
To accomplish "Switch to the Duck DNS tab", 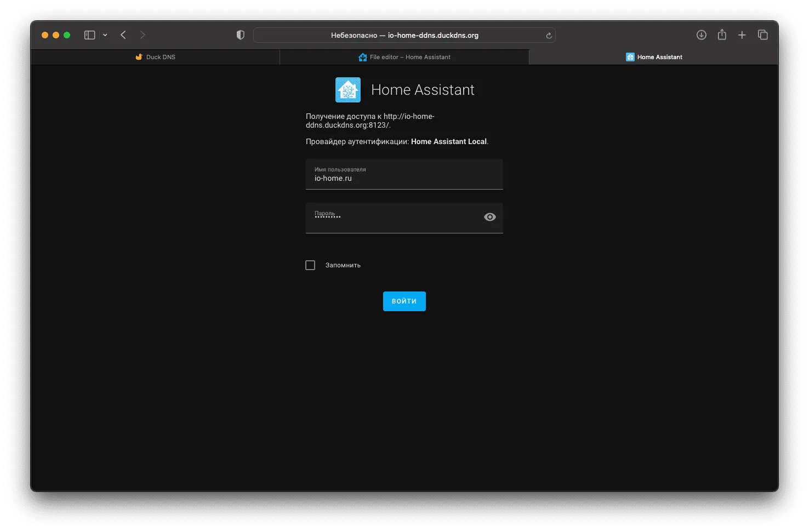I will [x=155, y=57].
